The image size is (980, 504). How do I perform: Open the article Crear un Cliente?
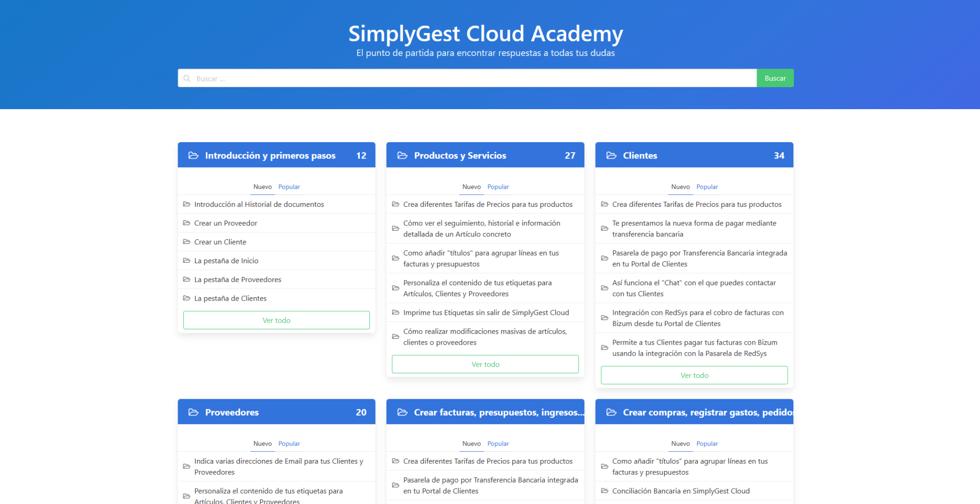tap(220, 242)
